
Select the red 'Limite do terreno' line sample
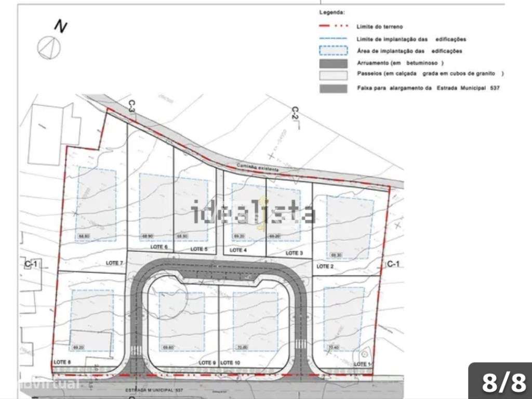pyautogui.click(x=334, y=26)
